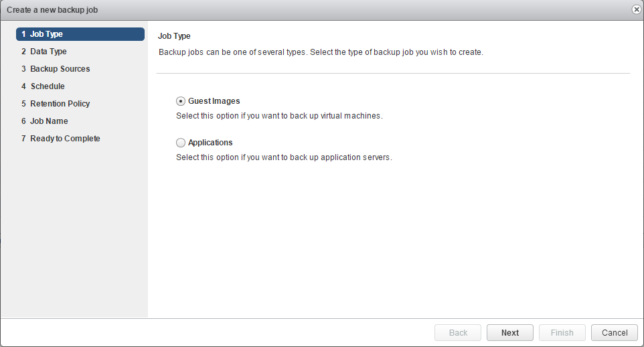Click the disabled Finish button
Image resolution: width=644 pixels, height=347 pixels.
coord(562,333)
